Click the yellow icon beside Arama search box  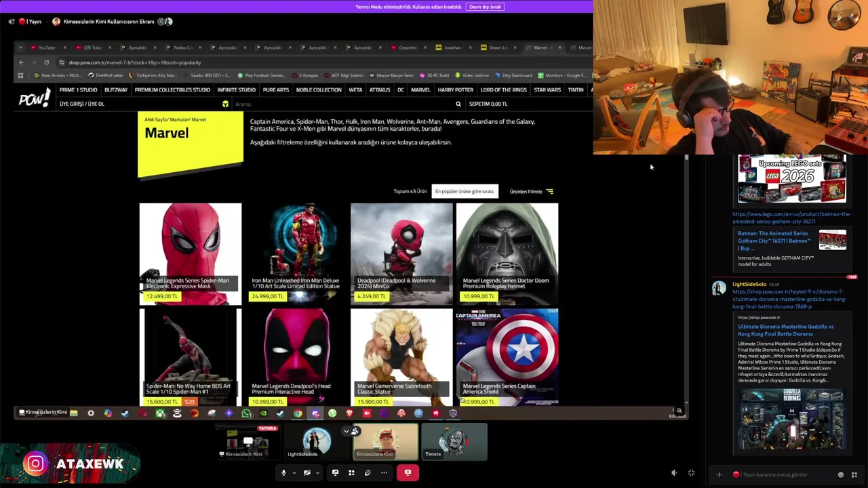(225, 104)
